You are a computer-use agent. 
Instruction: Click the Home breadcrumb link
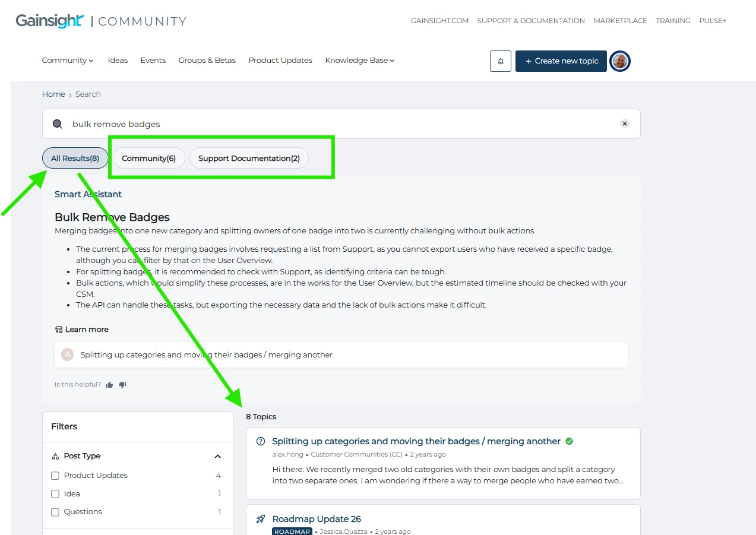tap(53, 94)
